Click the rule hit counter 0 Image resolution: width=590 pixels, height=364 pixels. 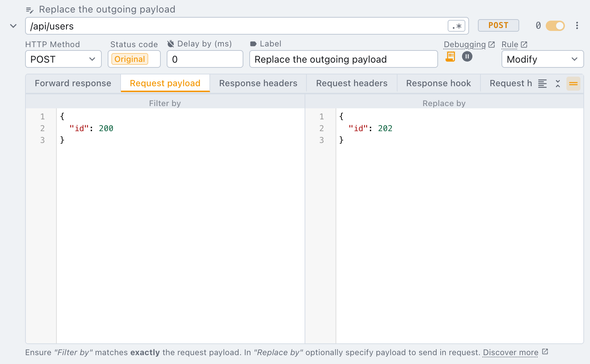(538, 25)
